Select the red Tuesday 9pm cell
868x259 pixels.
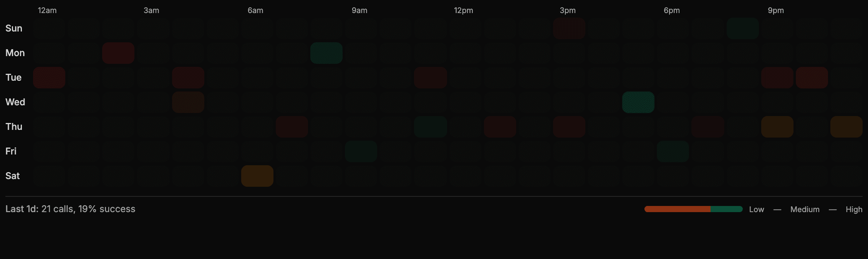[x=777, y=78]
